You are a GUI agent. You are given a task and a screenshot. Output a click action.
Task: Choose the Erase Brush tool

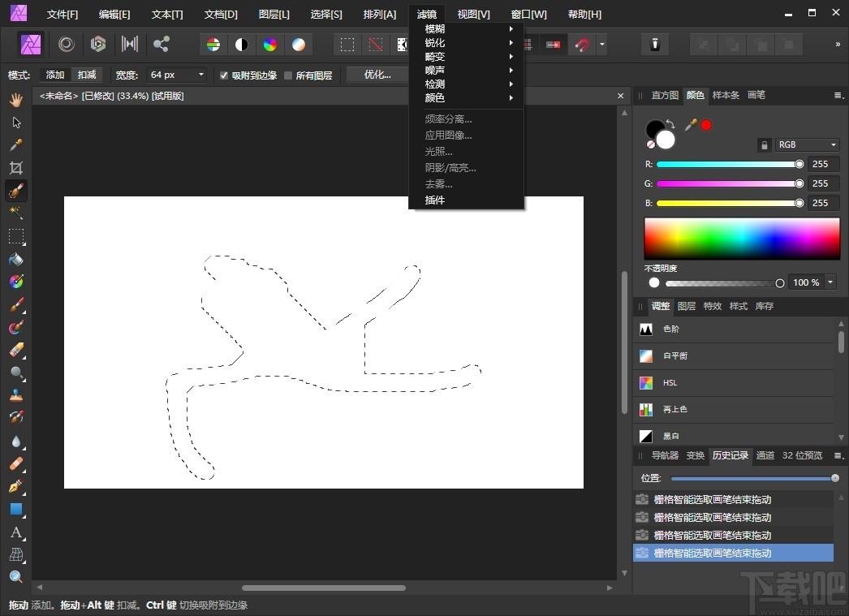(16, 351)
